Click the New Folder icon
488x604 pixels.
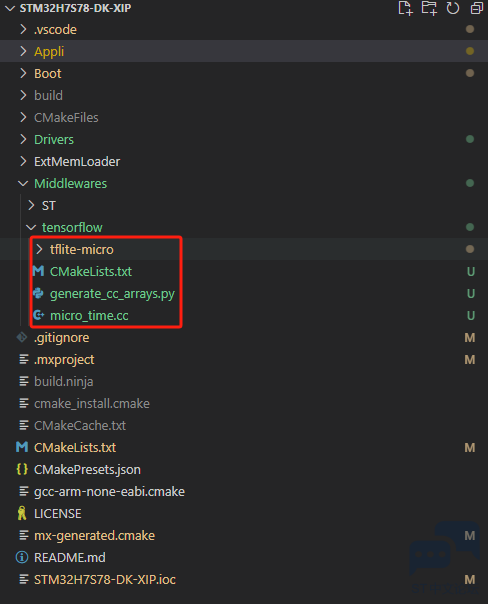[429, 8]
